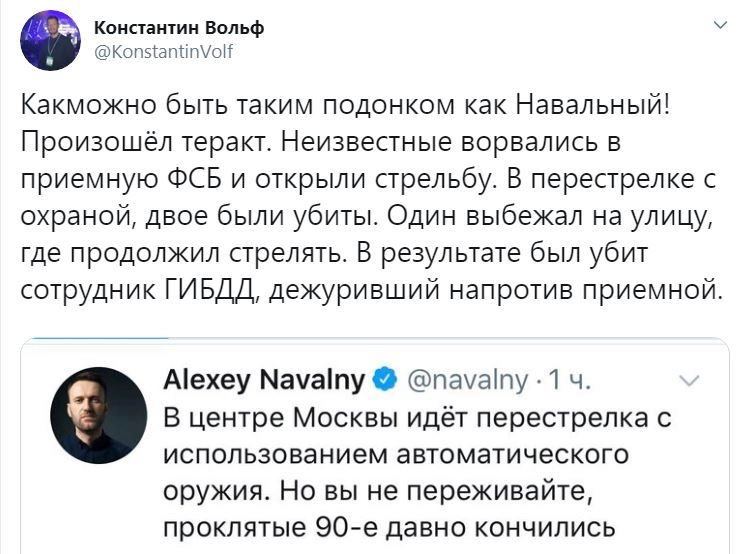Expand the quoted tweet's chevron menu

coord(689,381)
